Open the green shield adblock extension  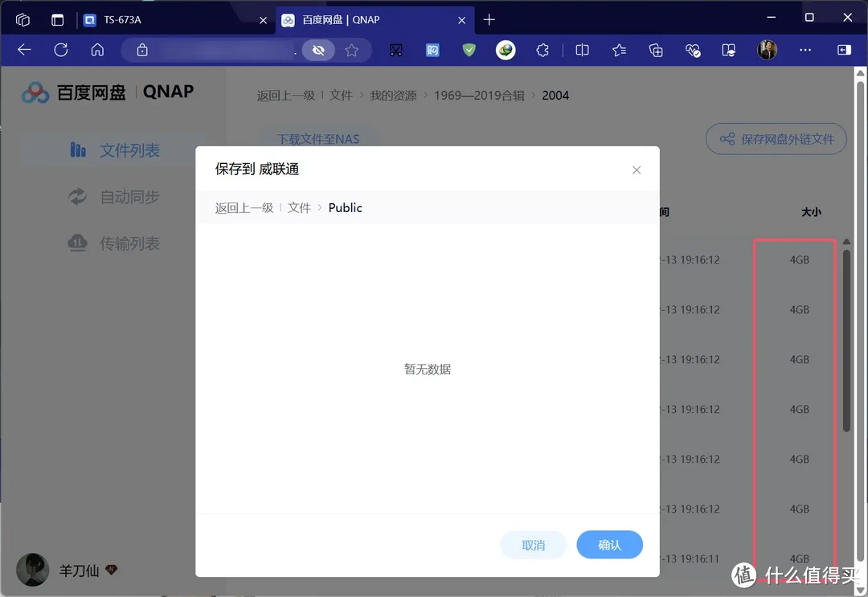pos(468,50)
